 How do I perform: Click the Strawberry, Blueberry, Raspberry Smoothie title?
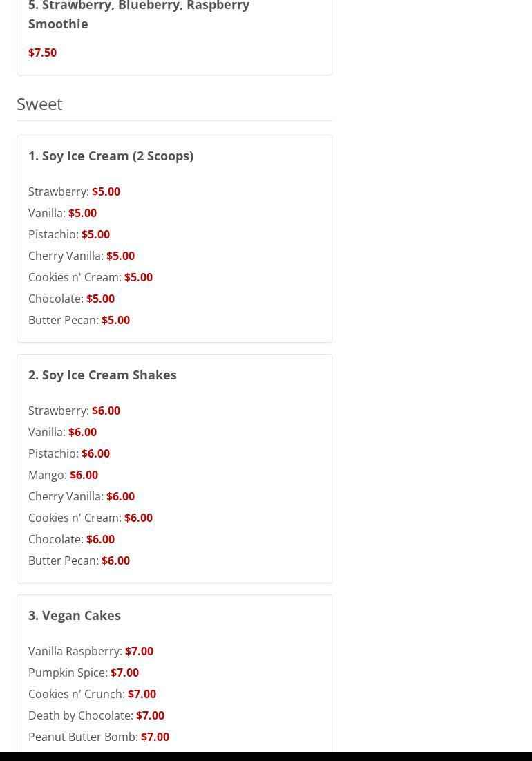138,14
